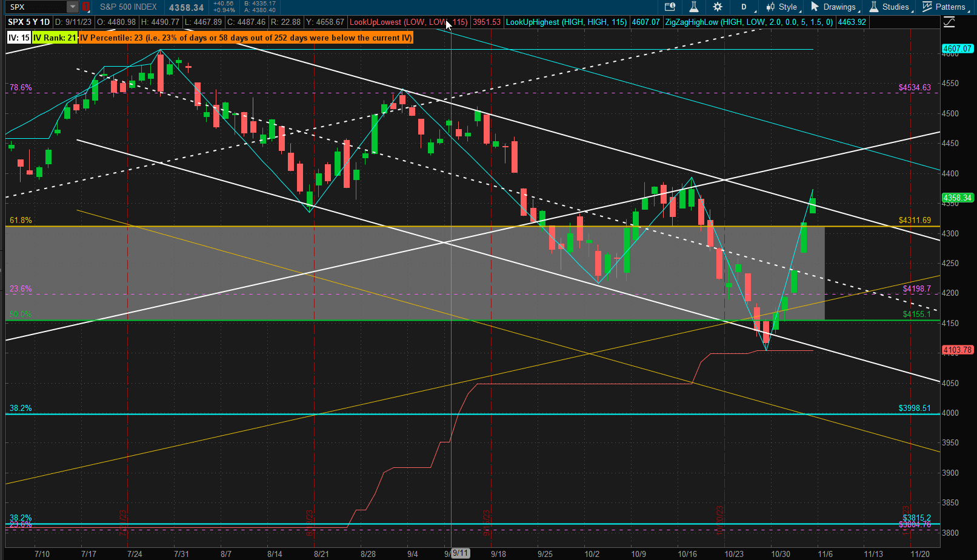Click the S&P 500 INDEX description text

(x=128, y=7)
